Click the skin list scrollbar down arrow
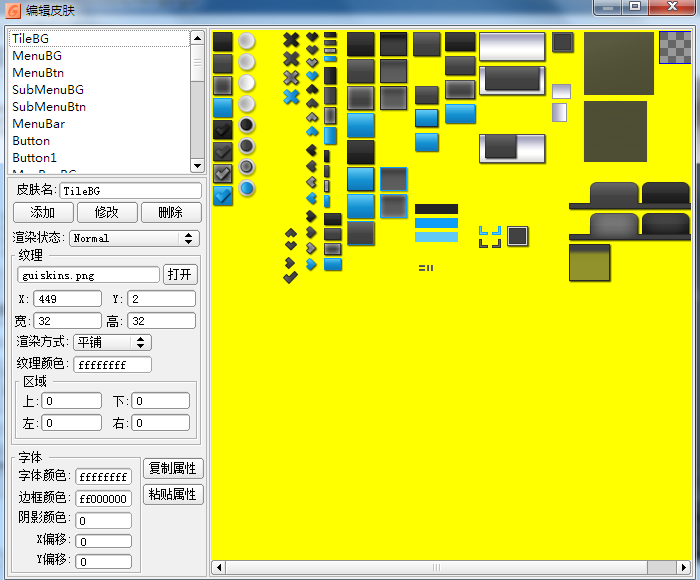700x580 pixels. click(x=197, y=166)
